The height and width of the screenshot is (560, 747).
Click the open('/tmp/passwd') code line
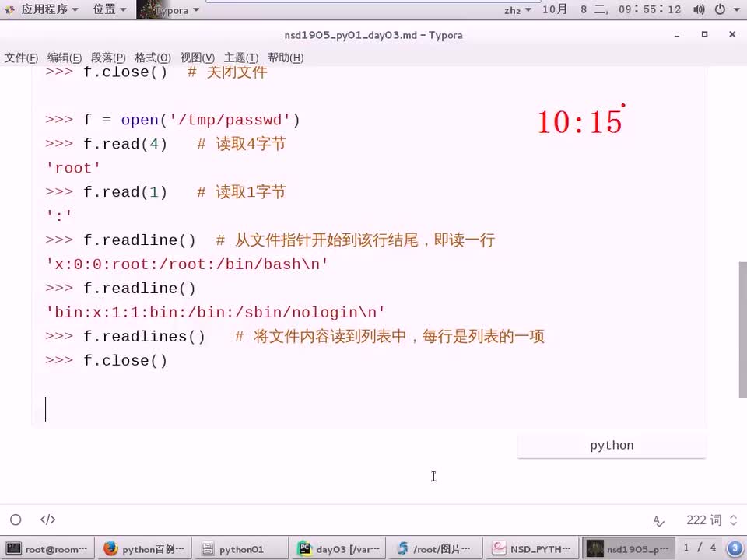tap(173, 120)
